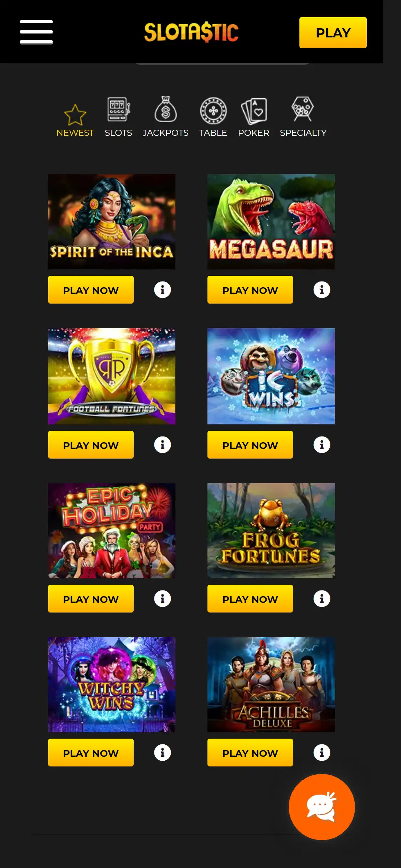The width and height of the screenshot is (401, 868).
Task: Open the Slots machine category
Action: (x=118, y=117)
